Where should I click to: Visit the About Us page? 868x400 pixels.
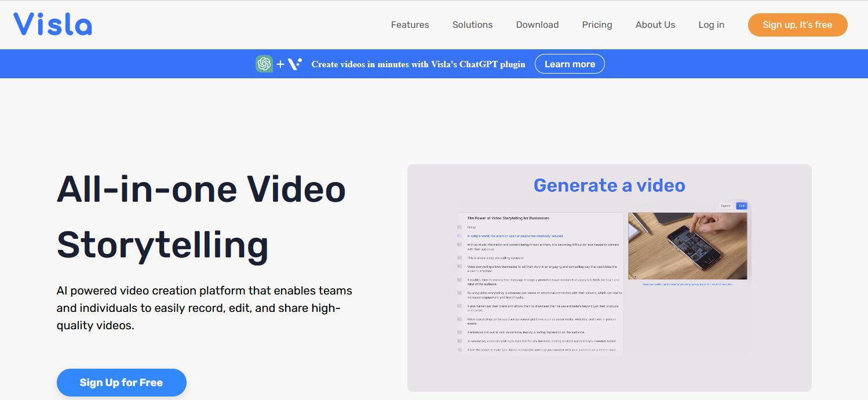click(x=655, y=25)
